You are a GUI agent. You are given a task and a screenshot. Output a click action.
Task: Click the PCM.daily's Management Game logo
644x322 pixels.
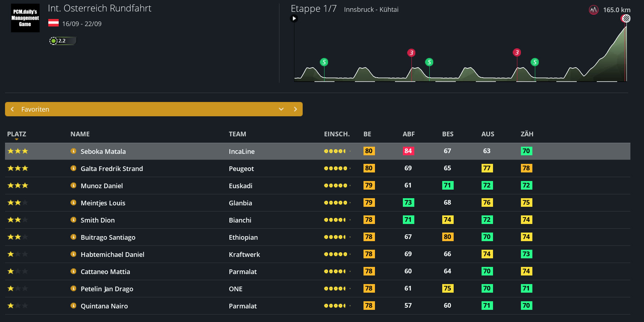(x=25, y=18)
